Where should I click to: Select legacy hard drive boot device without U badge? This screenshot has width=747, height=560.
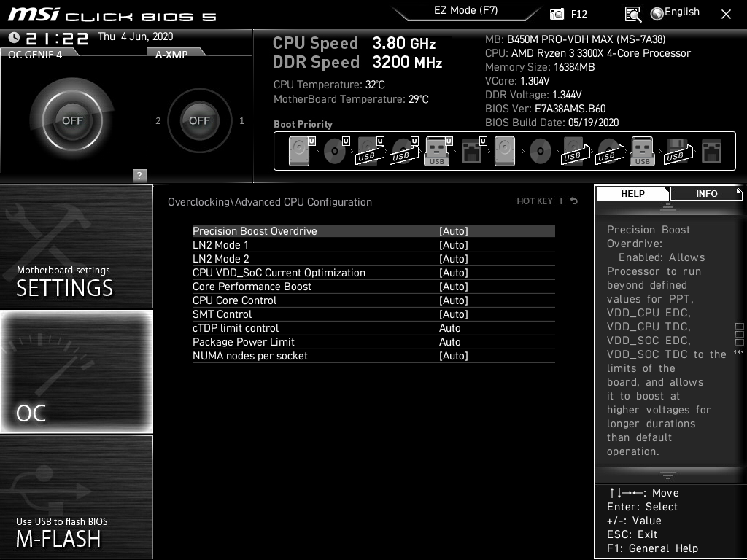[x=505, y=151]
